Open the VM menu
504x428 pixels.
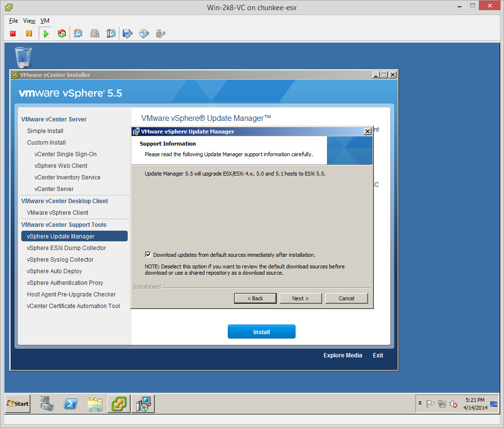pyautogui.click(x=44, y=21)
